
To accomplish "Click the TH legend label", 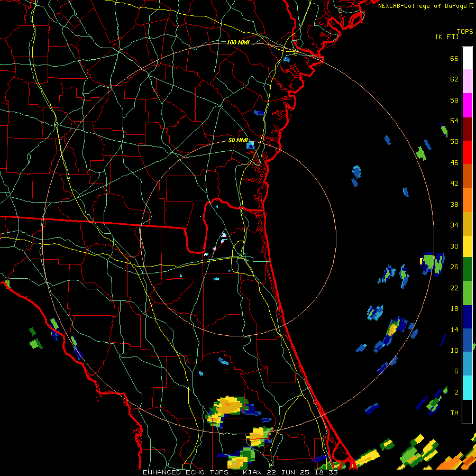I will [454, 413].
